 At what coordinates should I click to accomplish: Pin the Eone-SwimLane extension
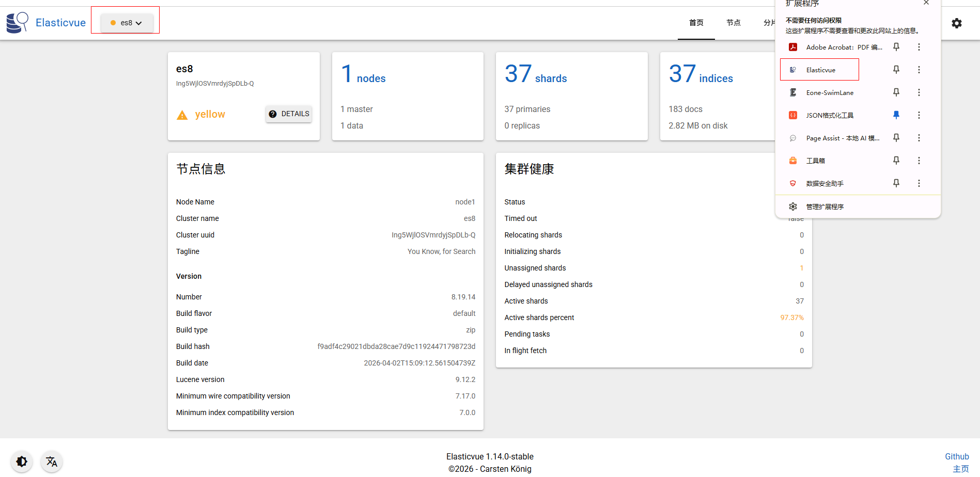[x=896, y=92]
